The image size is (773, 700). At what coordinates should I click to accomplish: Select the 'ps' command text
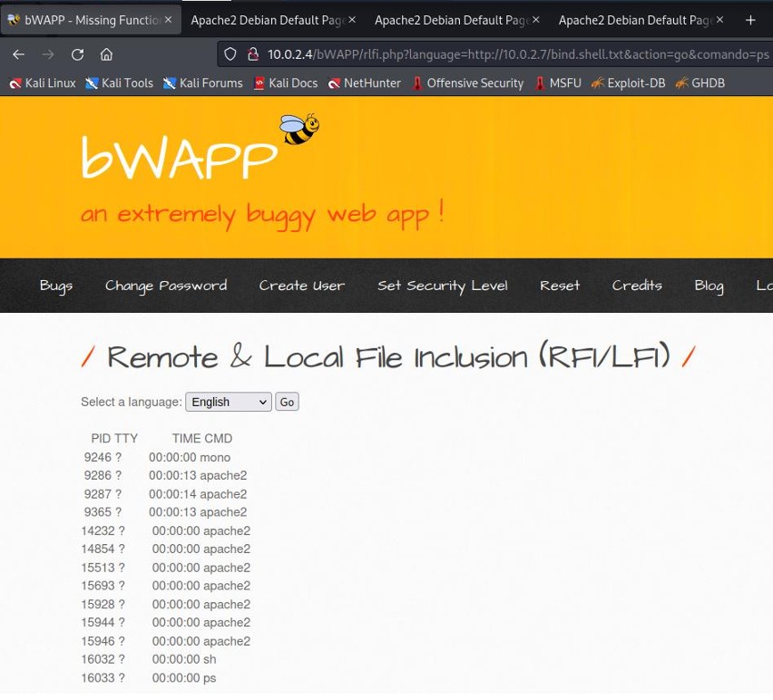tap(210, 678)
